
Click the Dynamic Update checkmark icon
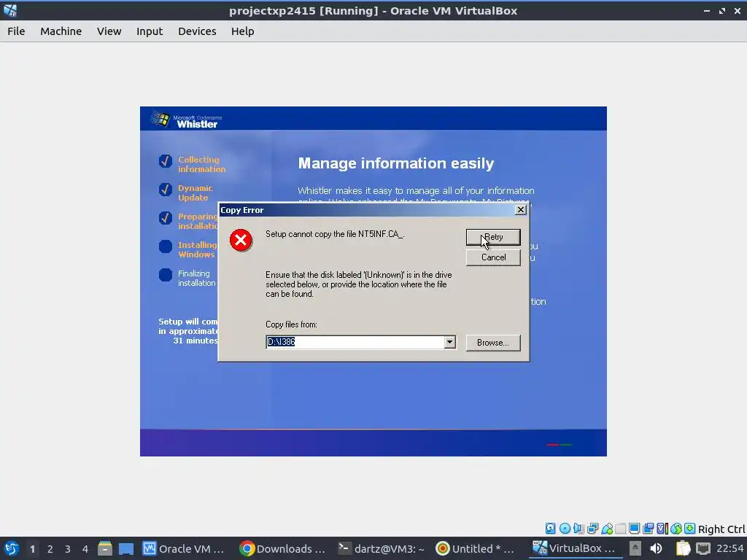pyautogui.click(x=166, y=190)
